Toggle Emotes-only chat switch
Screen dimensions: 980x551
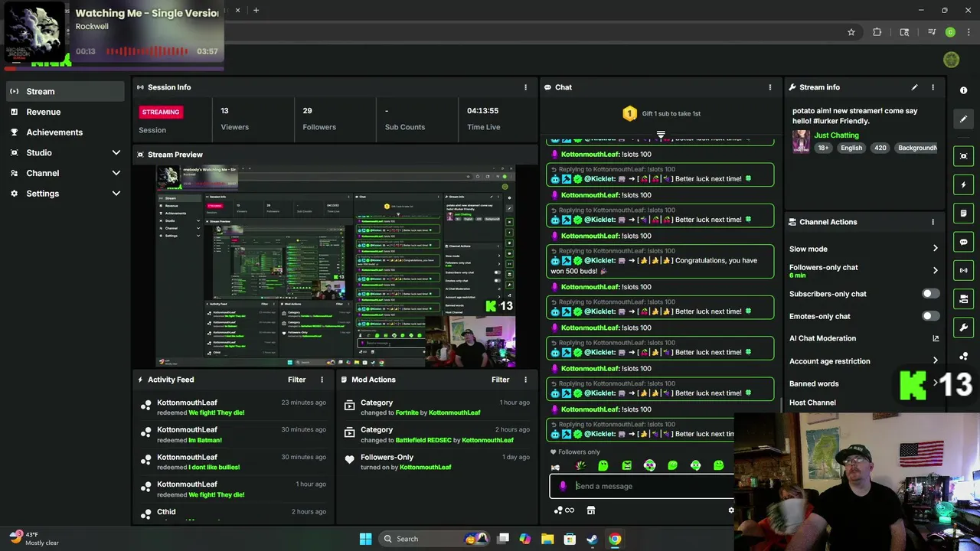pyautogui.click(x=930, y=316)
